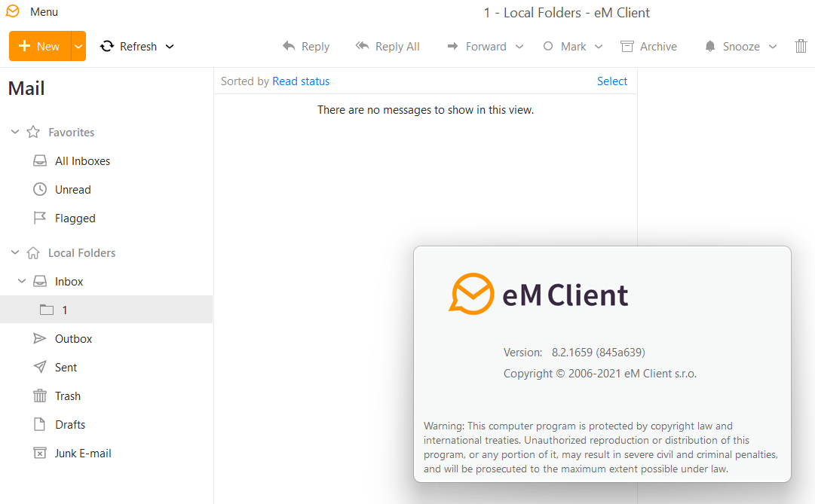Select the Outbox folder label

click(x=73, y=339)
